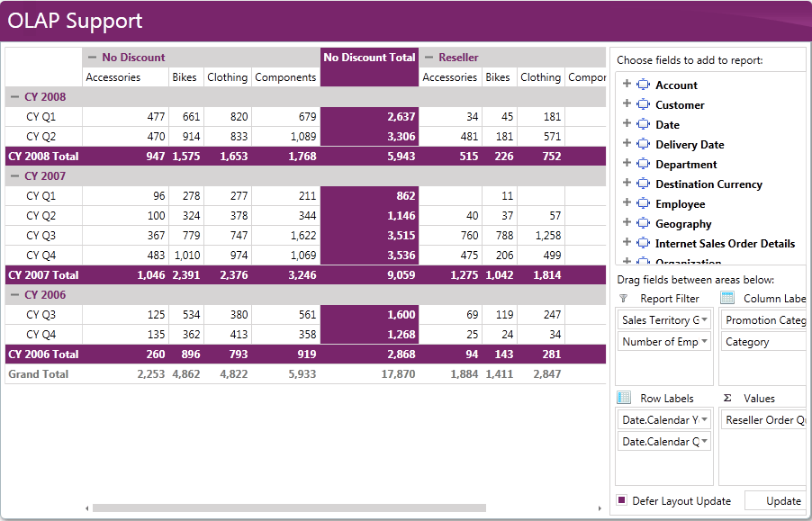Viewport: 812px width, 521px height.
Task: Click the Values sigma icon
Action: 727,398
